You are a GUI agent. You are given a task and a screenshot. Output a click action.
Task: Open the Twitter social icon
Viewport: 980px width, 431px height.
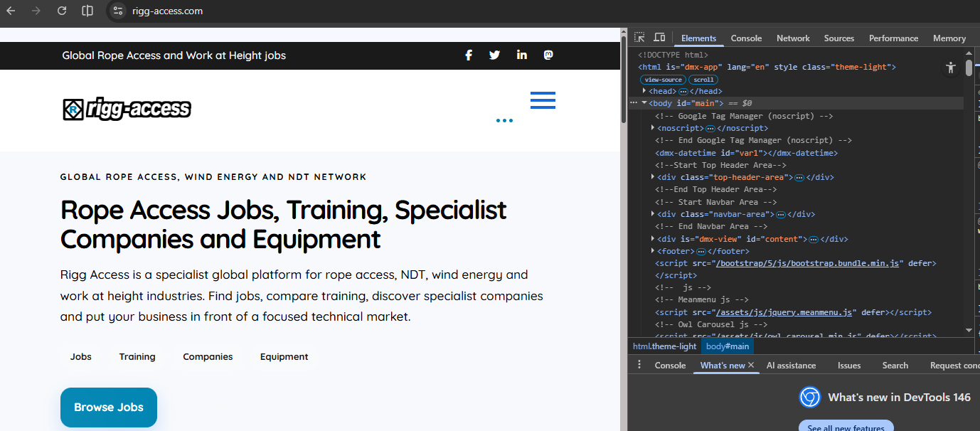pyautogui.click(x=495, y=55)
